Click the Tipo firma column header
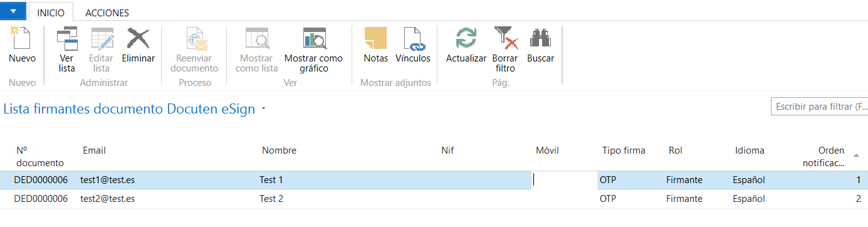 pos(624,150)
